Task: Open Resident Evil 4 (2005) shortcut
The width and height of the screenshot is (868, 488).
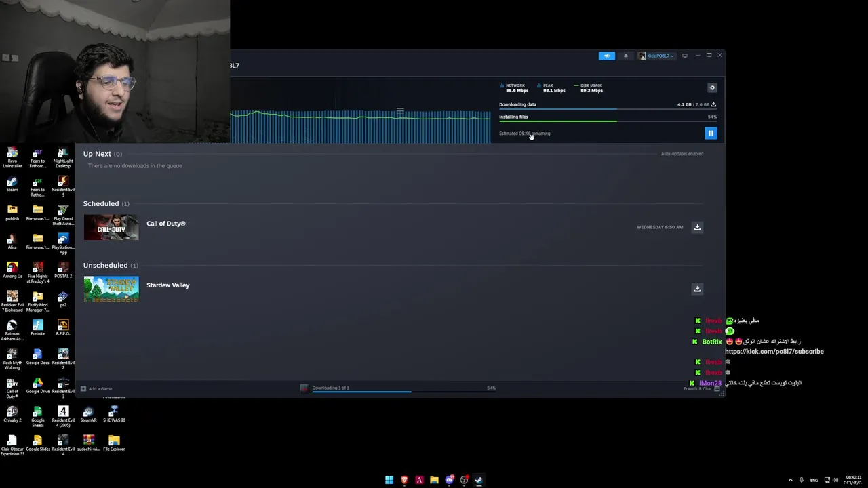Action: point(63,417)
